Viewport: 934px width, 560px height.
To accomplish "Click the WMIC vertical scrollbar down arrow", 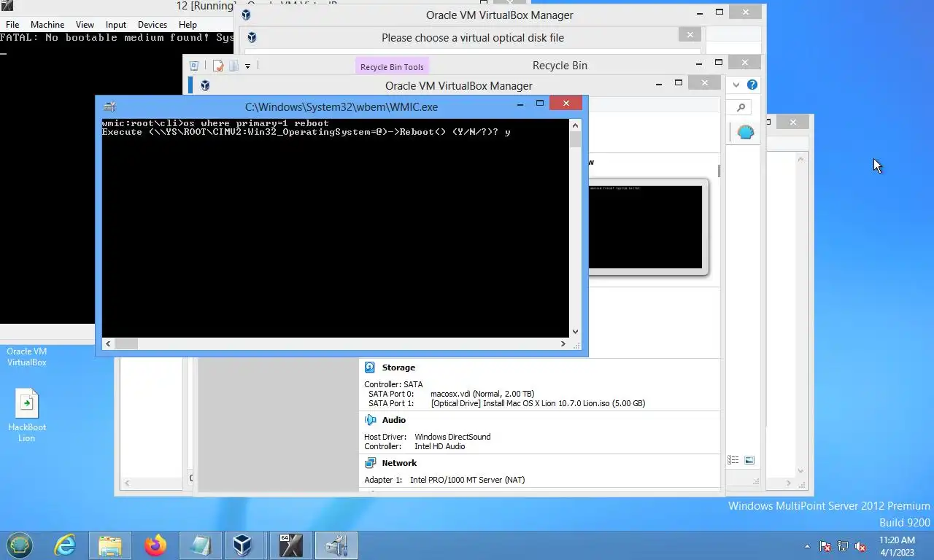I will 575,331.
